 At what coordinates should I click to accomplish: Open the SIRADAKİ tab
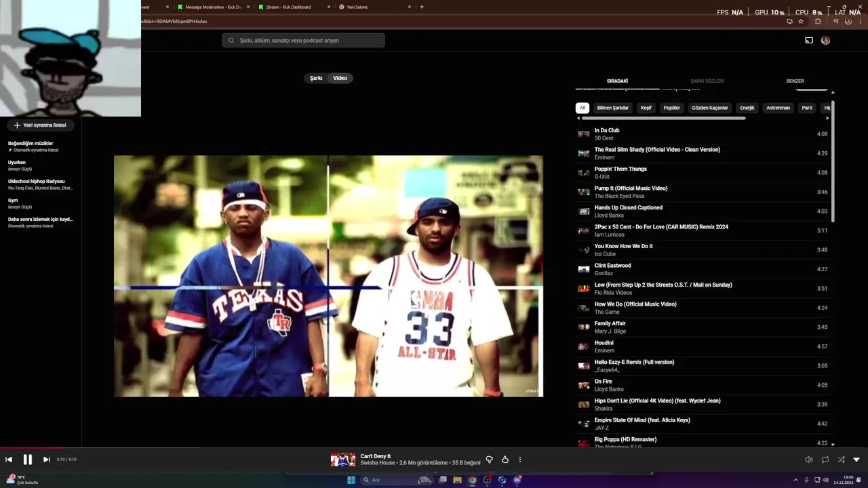617,81
